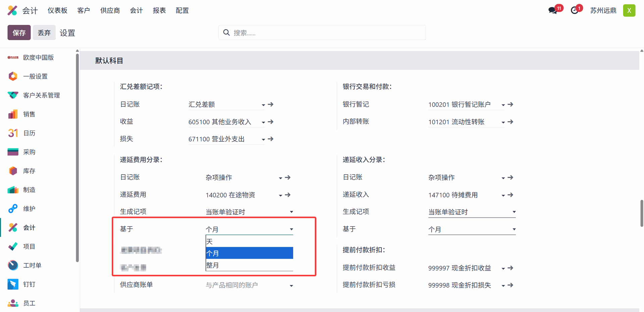Click the right page vertical scrollbar
The height and width of the screenshot is (312, 644).
[641, 213]
